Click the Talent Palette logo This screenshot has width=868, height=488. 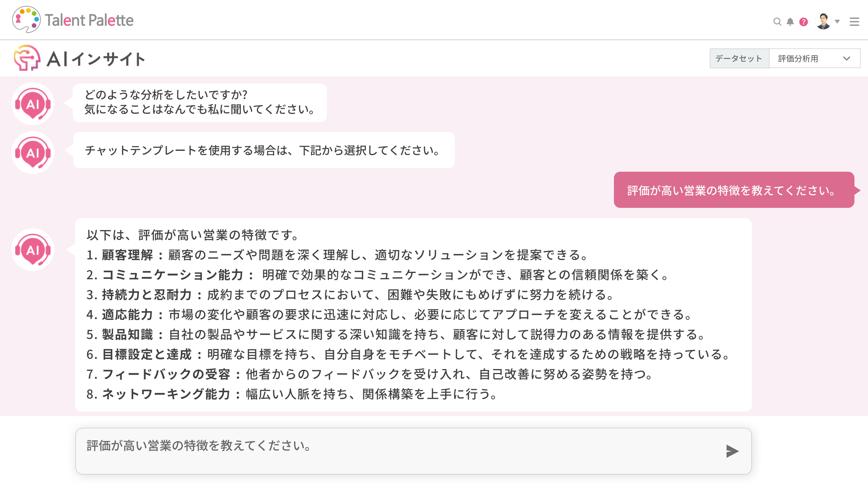[73, 20]
